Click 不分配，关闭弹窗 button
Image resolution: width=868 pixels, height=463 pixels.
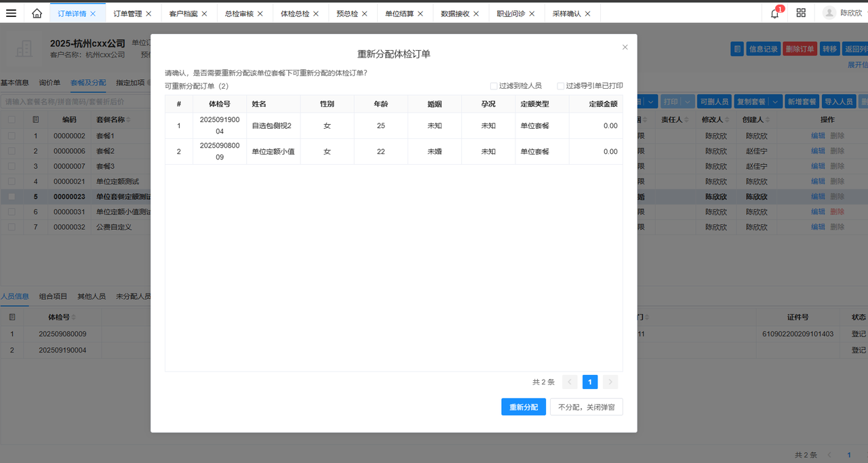coord(586,407)
